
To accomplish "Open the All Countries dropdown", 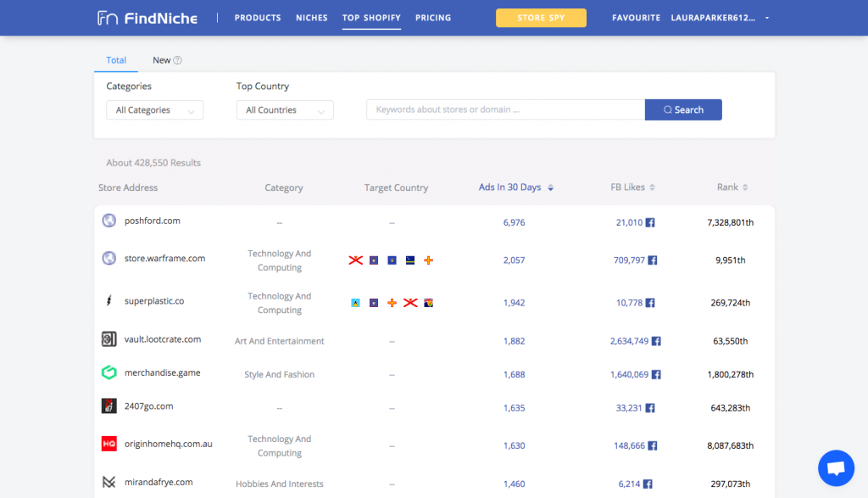I will 285,110.
